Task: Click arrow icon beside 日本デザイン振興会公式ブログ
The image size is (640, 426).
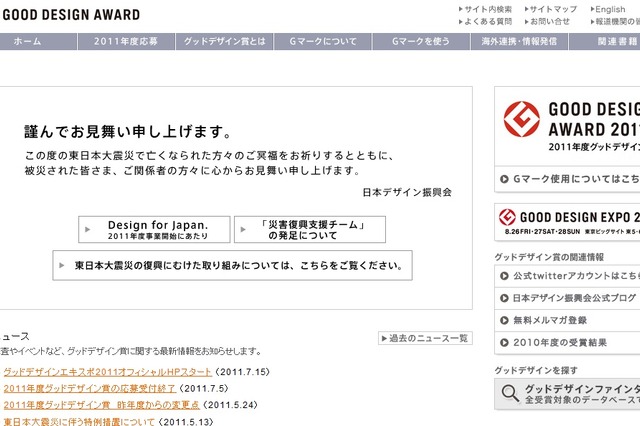Action: point(504,298)
